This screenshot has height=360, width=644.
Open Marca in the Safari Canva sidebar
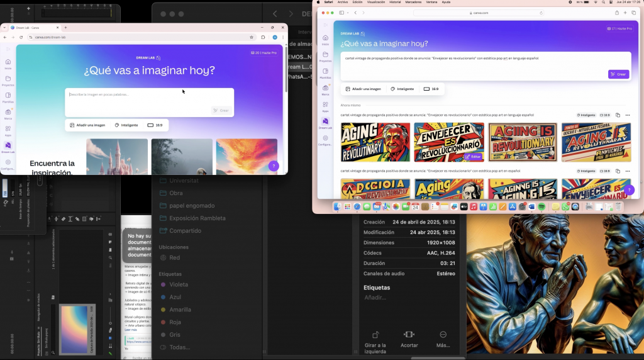[x=325, y=90]
